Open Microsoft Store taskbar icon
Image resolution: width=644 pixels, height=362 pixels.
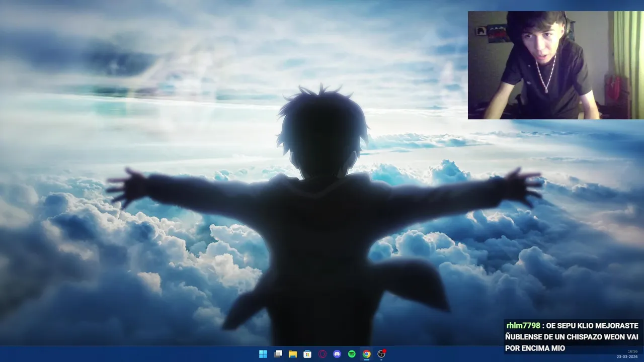point(307,354)
